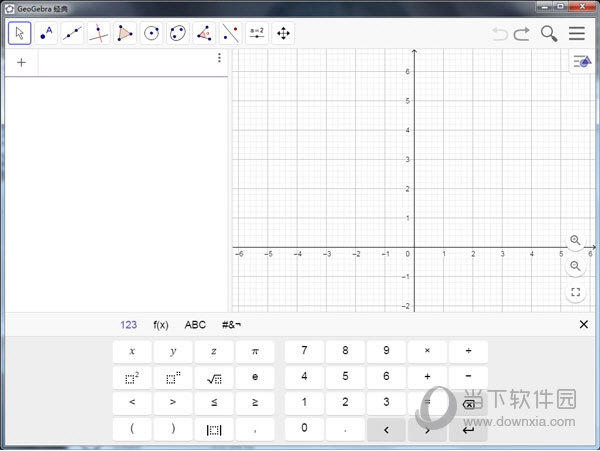
Task: Tap the square root key
Action: (x=214, y=377)
